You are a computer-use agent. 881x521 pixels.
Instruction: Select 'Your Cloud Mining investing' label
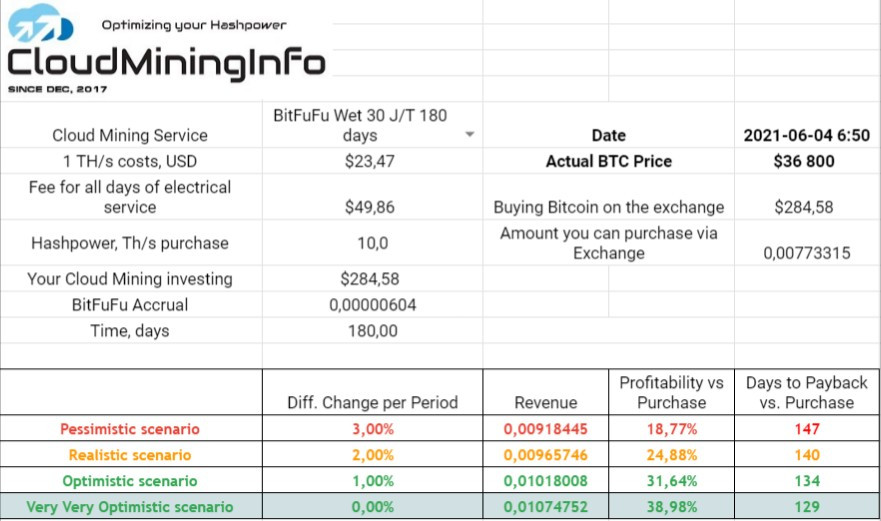(130, 279)
